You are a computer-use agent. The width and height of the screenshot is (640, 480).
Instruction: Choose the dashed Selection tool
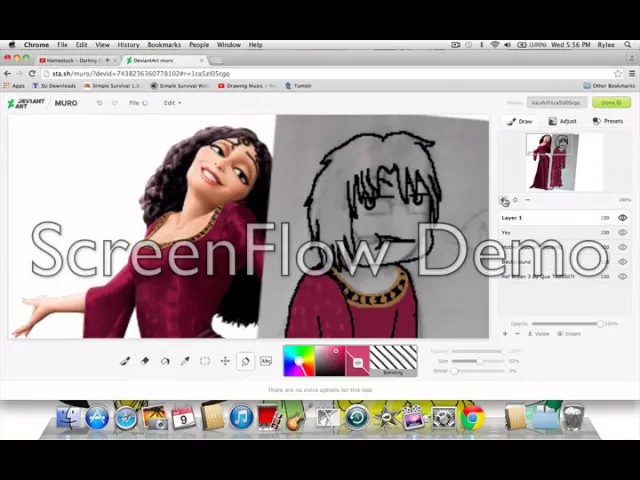tap(205, 361)
